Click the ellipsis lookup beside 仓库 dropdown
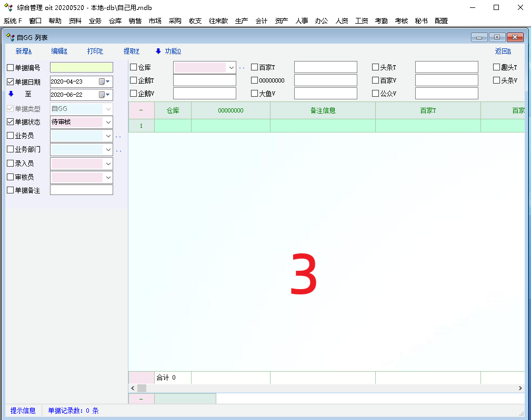Image resolution: width=531 pixels, height=420 pixels. 242,68
